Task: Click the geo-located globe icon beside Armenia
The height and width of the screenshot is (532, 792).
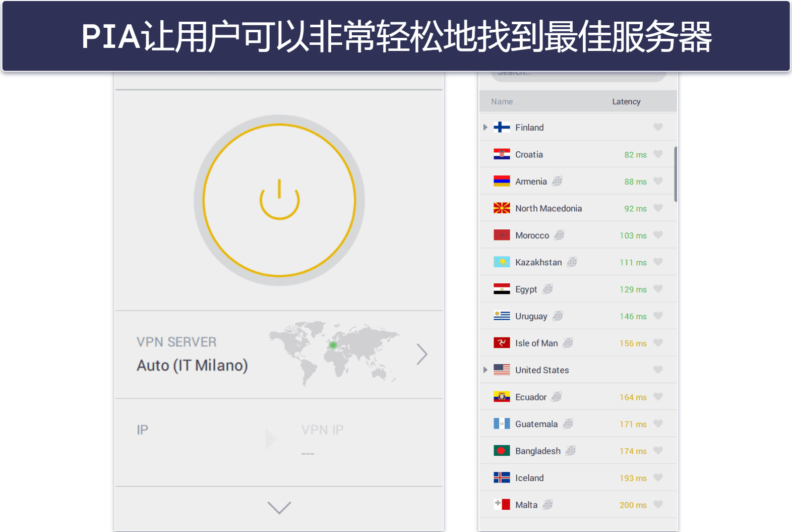Action: click(x=557, y=181)
